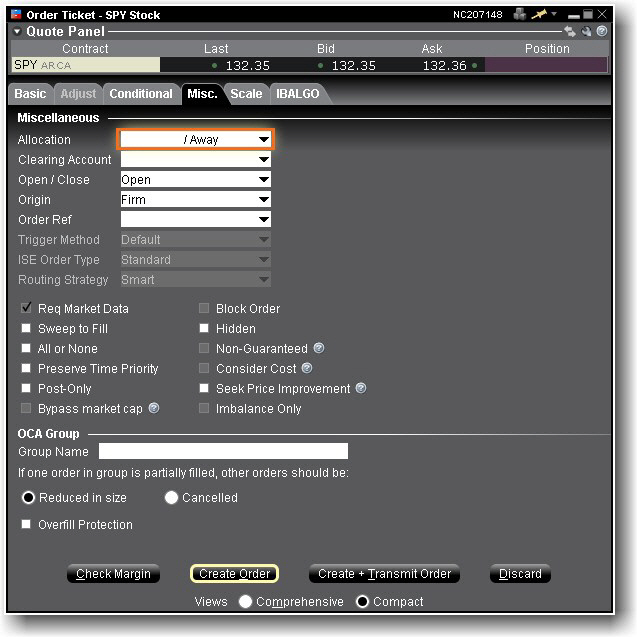637x637 pixels.
Task: Click the Order Ticket app icon in title bar
Action: (x=16, y=14)
